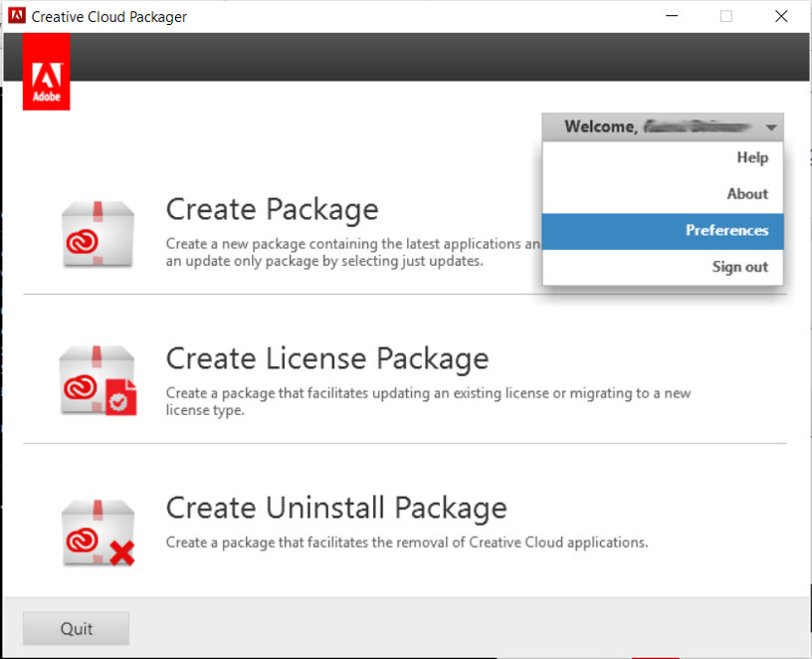
Task: Click the Create License Package title text
Action: pos(326,358)
